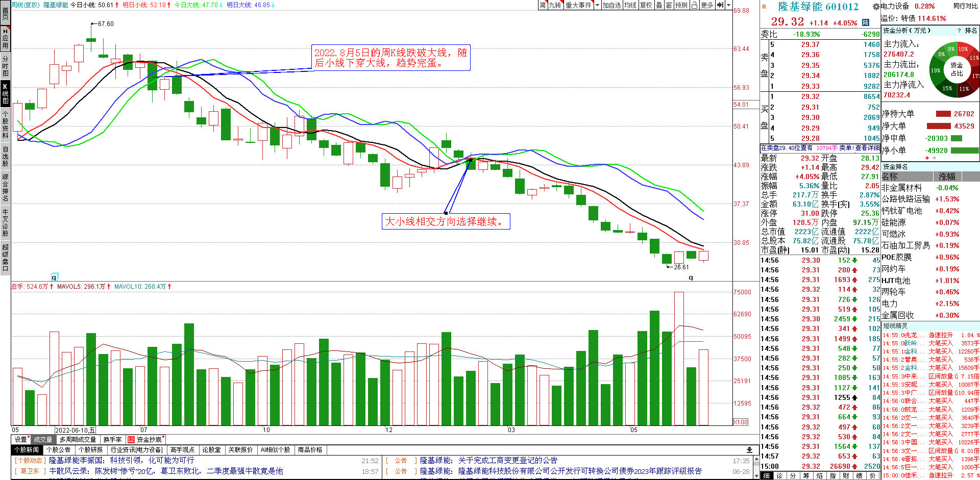Click the R margin-trading badge icon
The image size is (980, 480).
pos(764,7)
